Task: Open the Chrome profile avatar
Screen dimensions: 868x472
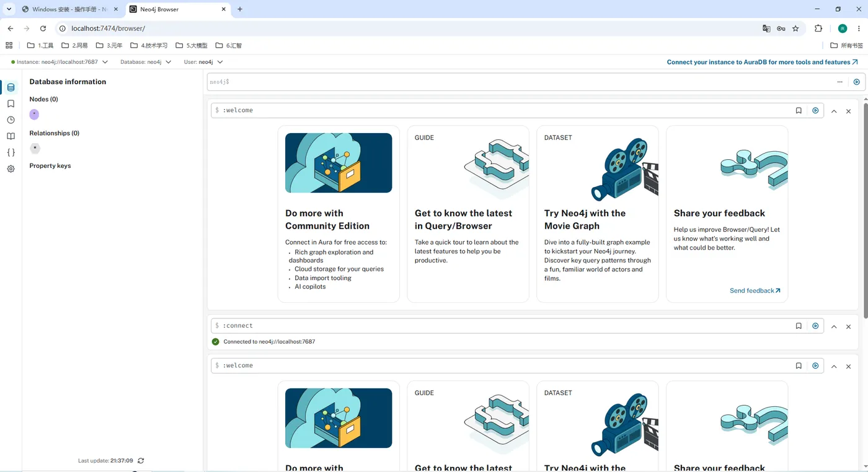Action: (842, 28)
